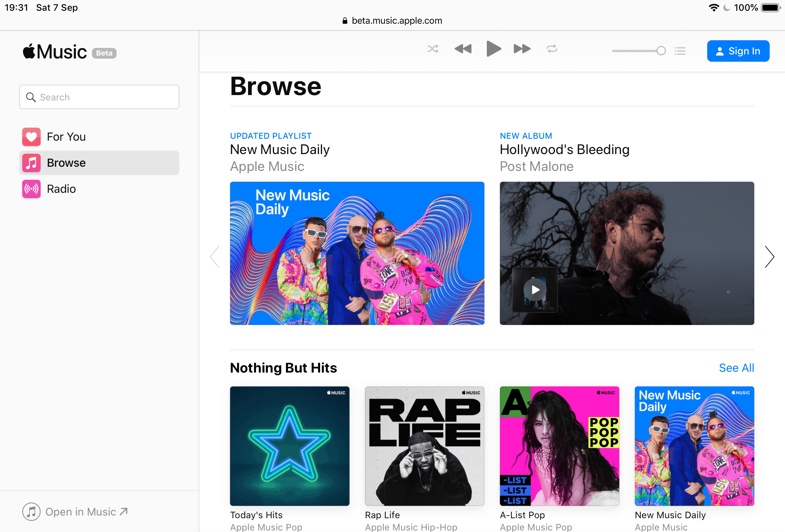Click New Music Daily title below its cover
Viewport: 785px width, 532px height.
click(x=670, y=515)
